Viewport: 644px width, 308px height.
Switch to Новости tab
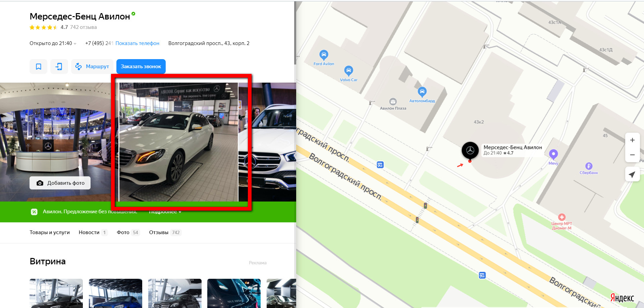click(x=93, y=232)
